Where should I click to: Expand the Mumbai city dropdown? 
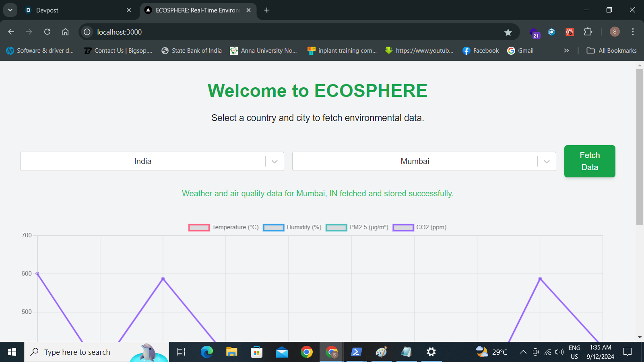[x=547, y=162]
